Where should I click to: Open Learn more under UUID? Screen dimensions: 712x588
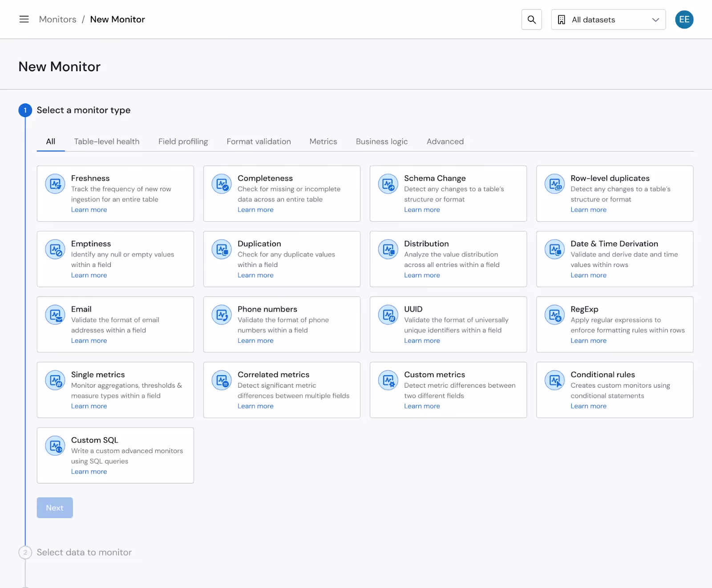click(422, 341)
